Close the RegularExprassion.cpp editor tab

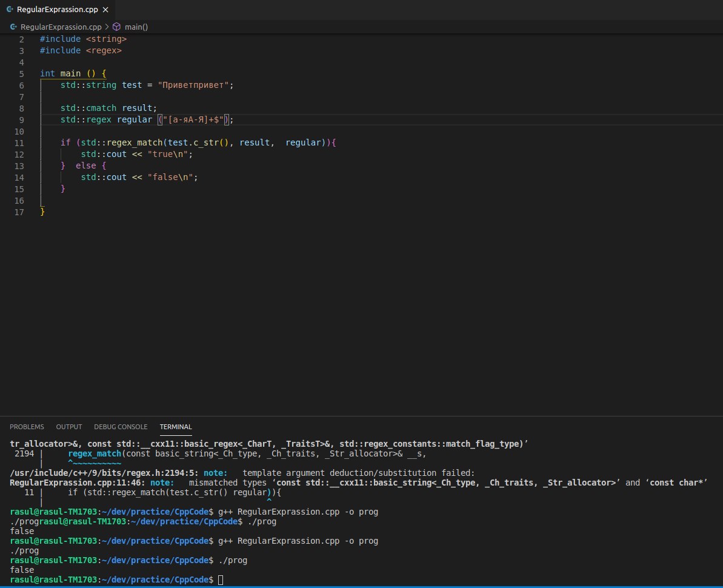(x=105, y=10)
